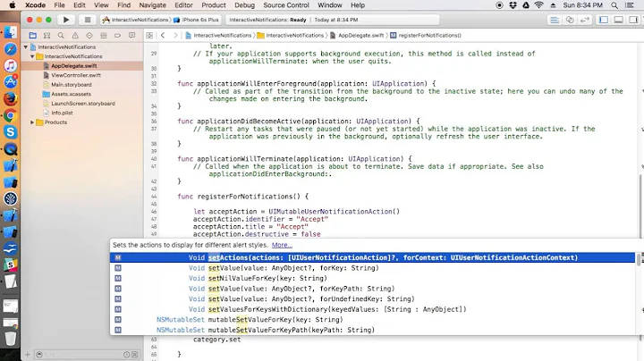Viewport: 644px width, 361px height.
Task: Open the symbol navigator icon
Action: 47,36
